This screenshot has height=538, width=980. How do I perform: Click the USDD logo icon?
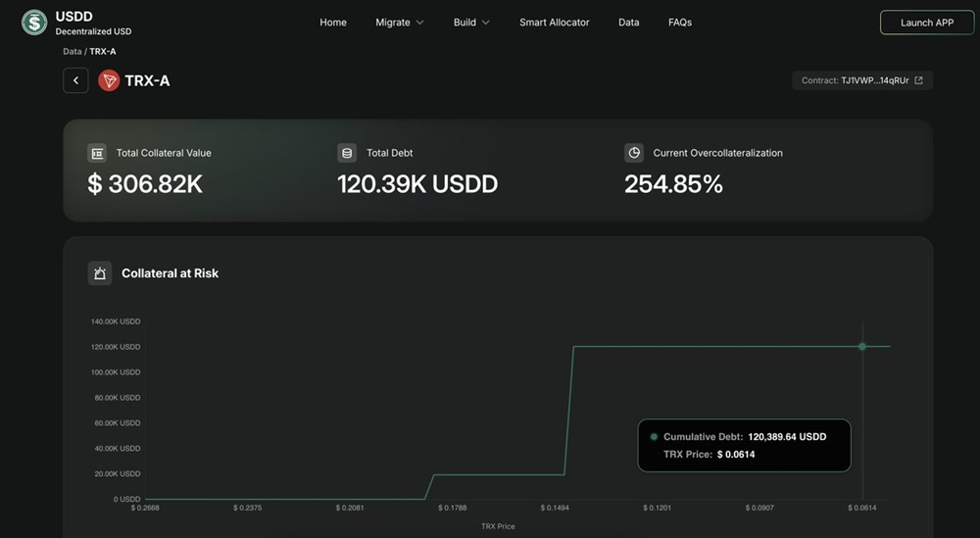(34, 23)
